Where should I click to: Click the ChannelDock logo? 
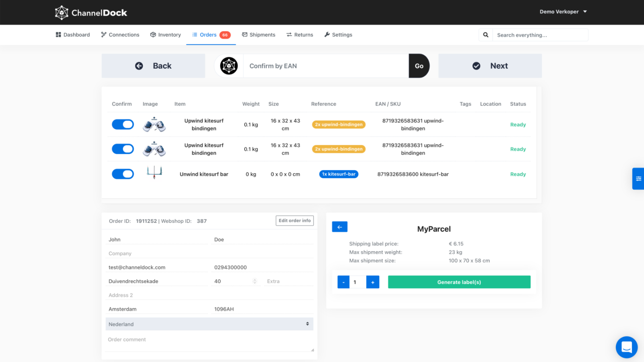click(91, 12)
